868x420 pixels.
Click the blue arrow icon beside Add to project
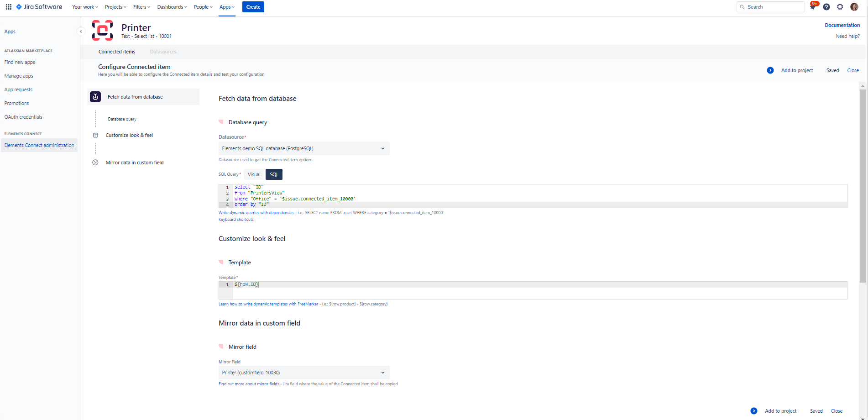tap(770, 70)
